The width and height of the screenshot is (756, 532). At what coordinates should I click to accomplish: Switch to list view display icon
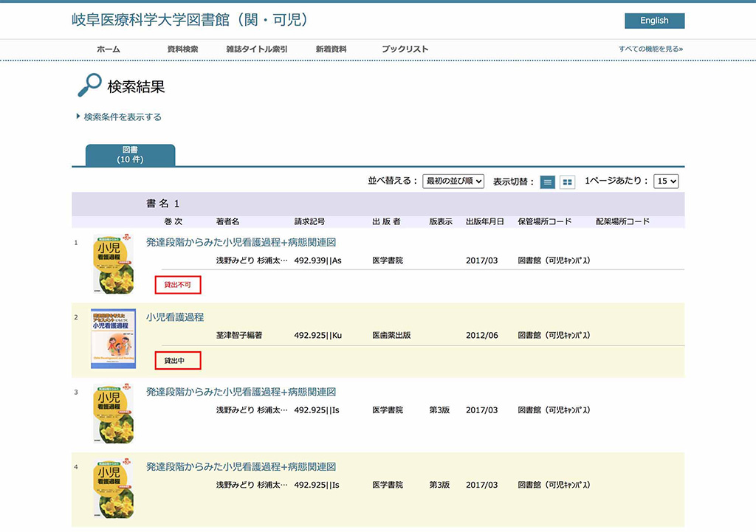click(x=547, y=182)
